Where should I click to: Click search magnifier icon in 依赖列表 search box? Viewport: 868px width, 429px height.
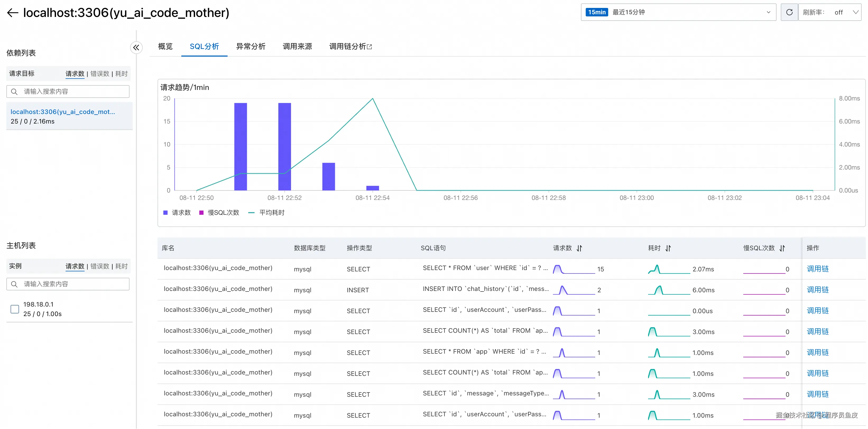pyautogui.click(x=14, y=92)
